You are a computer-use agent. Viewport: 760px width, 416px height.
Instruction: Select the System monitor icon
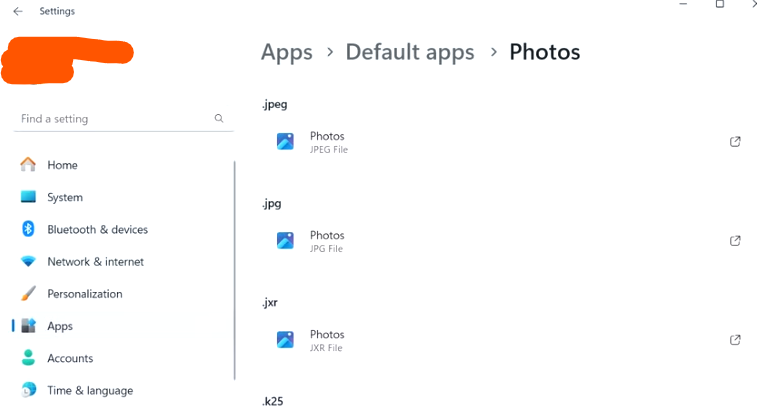tap(28, 197)
